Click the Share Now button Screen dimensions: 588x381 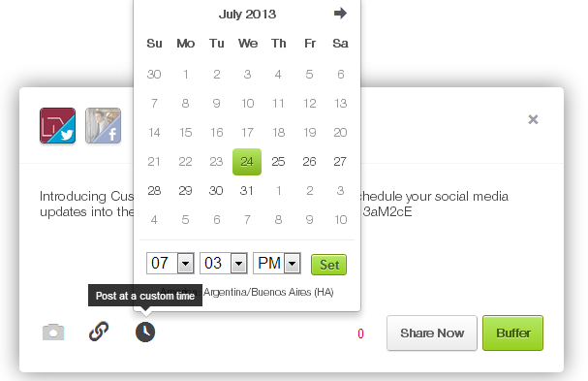pyautogui.click(x=432, y=333)
